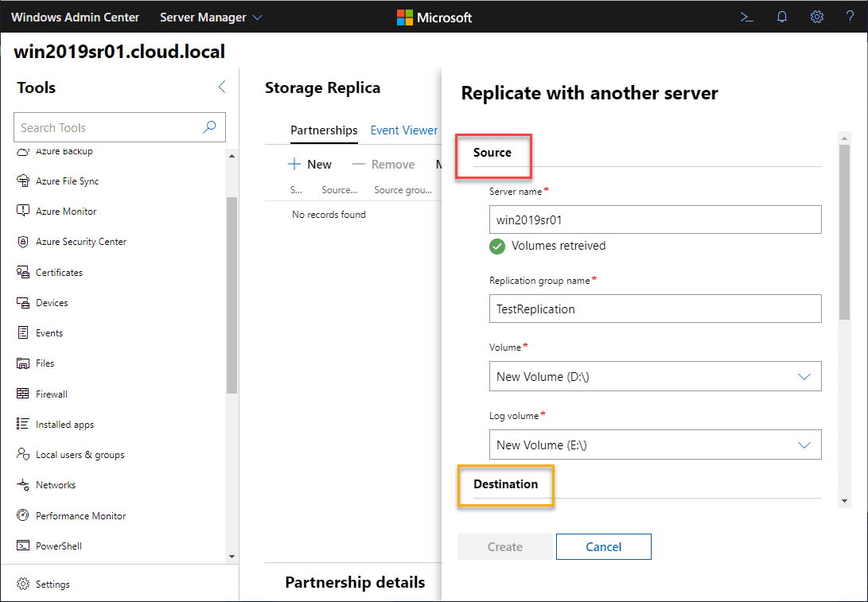Open the Volume dropdown showing D:\

(655, 377)
